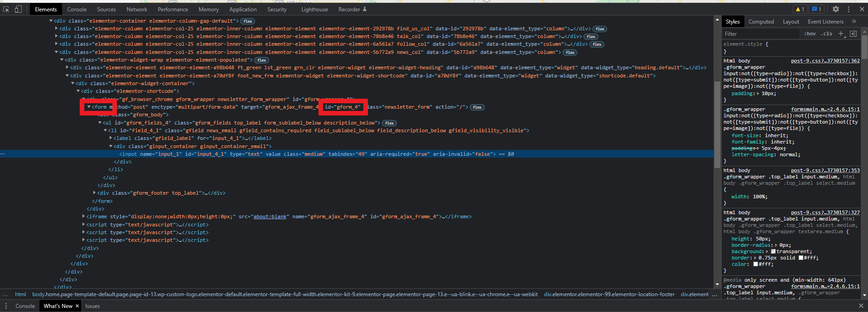Open the DevTools three-dot customize menu
This screenshot has width=868, height=312.
point(849,9)
